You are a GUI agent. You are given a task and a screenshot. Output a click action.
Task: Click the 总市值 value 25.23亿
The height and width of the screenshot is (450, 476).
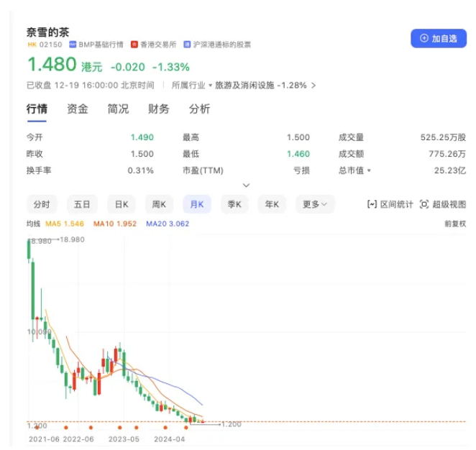click(x=450, y=170)
